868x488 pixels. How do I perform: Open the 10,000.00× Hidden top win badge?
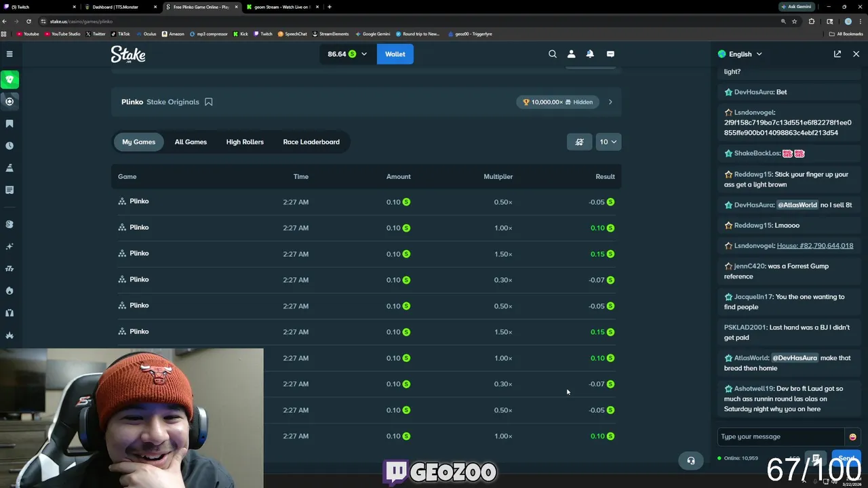pos(559,102)
